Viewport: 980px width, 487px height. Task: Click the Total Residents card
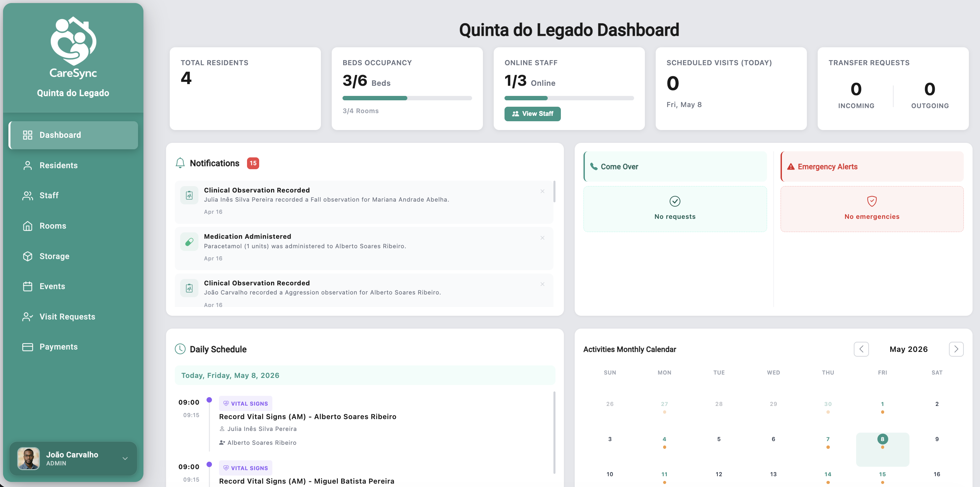(245, 89)
